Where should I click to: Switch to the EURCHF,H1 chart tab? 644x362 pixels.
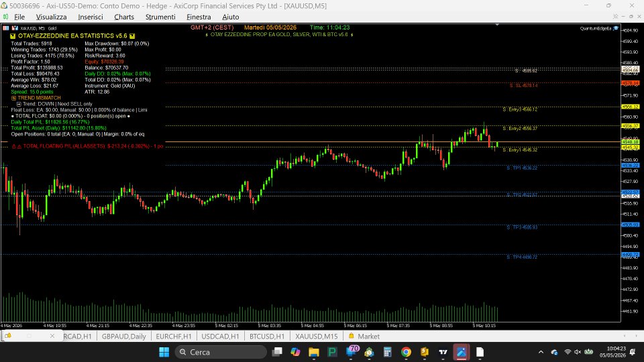pyautogui.click(x=174, y=336)
